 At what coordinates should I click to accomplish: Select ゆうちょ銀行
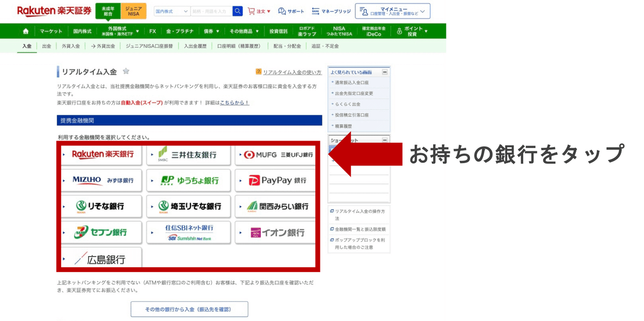click(x=188, y=180)
